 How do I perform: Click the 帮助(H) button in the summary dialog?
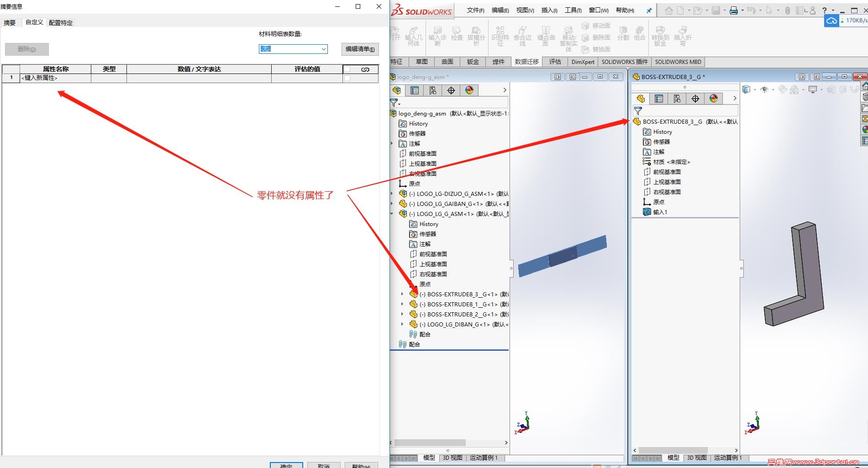[x=361, y=465]
